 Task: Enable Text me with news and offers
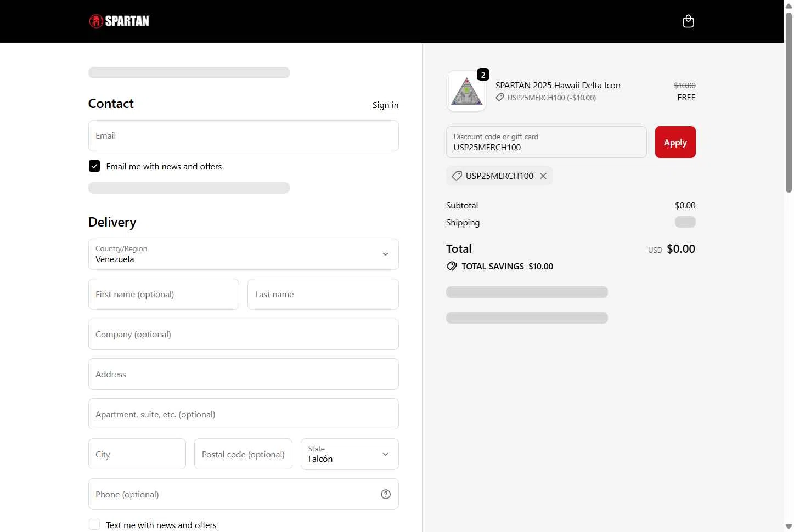click(x=94, y=525)
